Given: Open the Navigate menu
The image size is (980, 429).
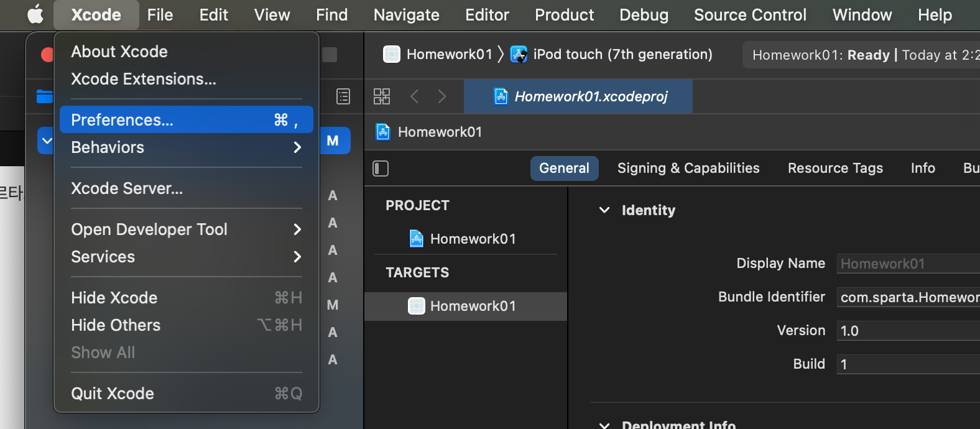Looking at the screenshot, I should click(x=406, y=15).
